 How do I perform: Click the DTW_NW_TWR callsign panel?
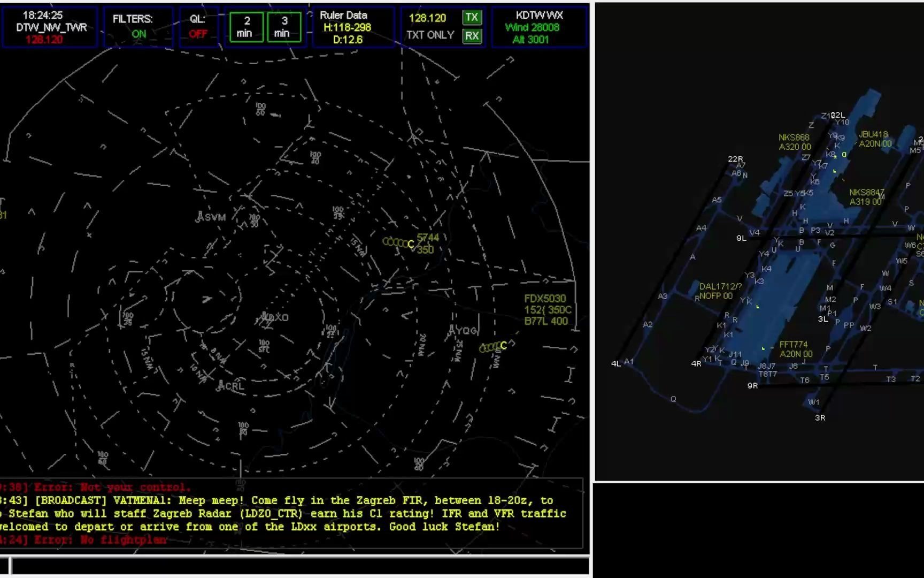[49, 27]
